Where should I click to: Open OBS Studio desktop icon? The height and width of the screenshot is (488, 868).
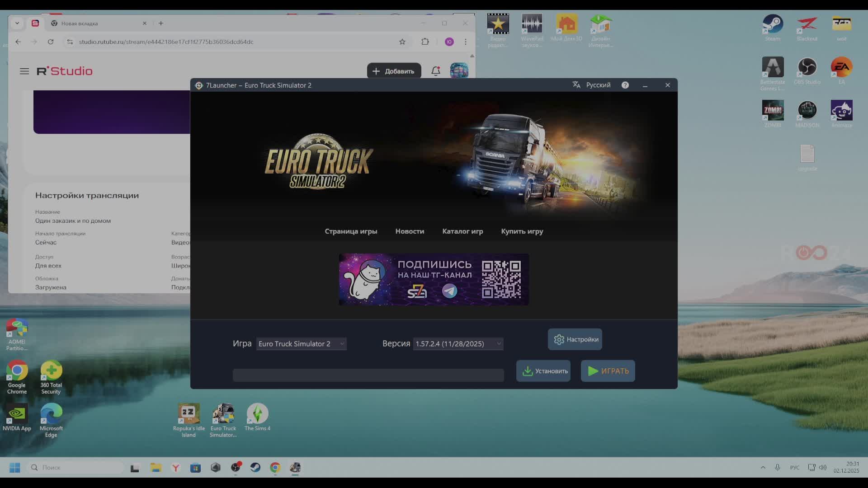click(807, 68)
